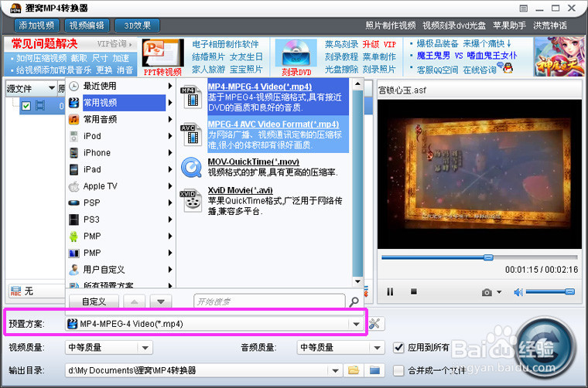
Task: Click the search magnifier icon
Action: point(354,301)
